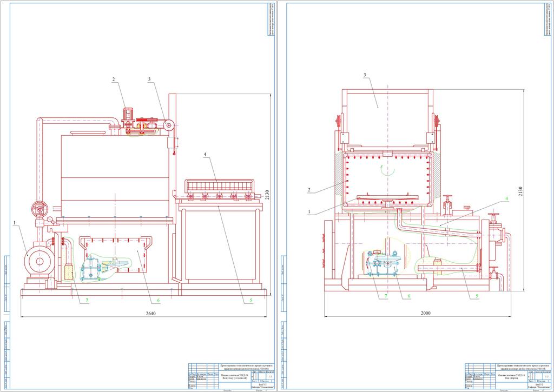Image resolution: width=554 pixels, height=392 pixels.
Task: Select 'БелГУТ' text in right title block
Action: (539, 384)
